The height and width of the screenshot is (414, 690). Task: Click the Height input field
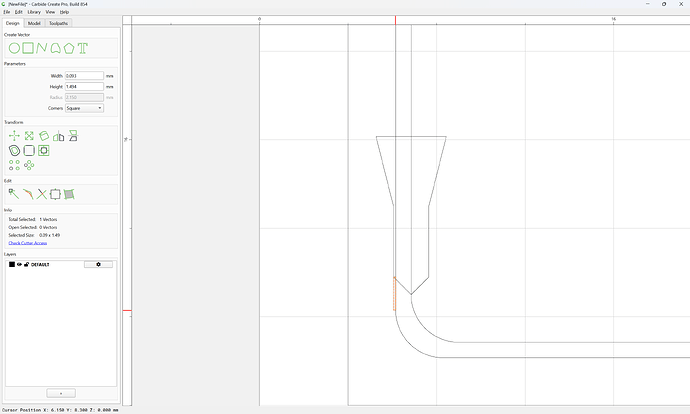pos(84,87)
